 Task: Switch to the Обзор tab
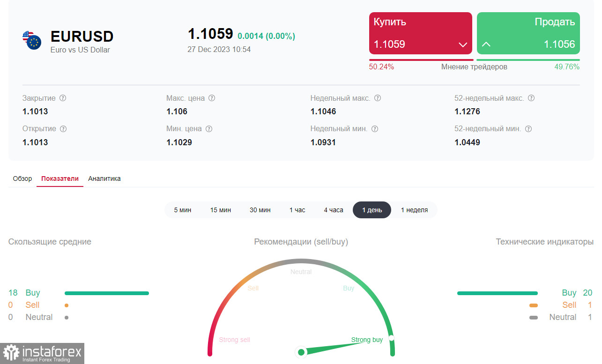tap(22, 178)
